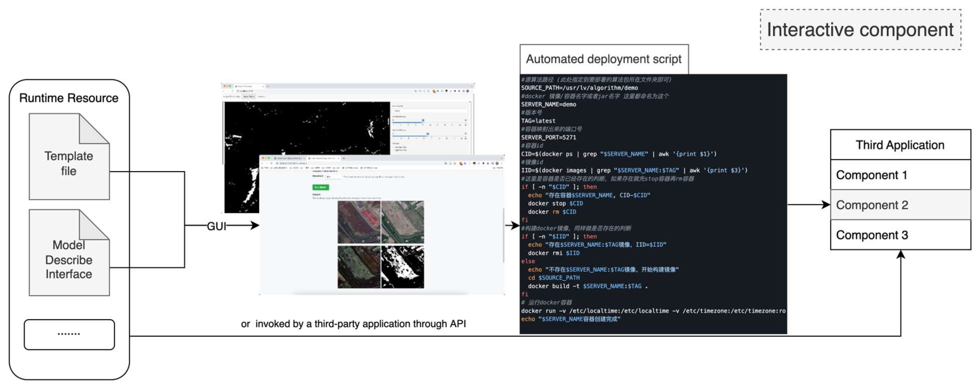Click the green Run Model button
This screenshot has width=980, height=386.
[320, 187]
